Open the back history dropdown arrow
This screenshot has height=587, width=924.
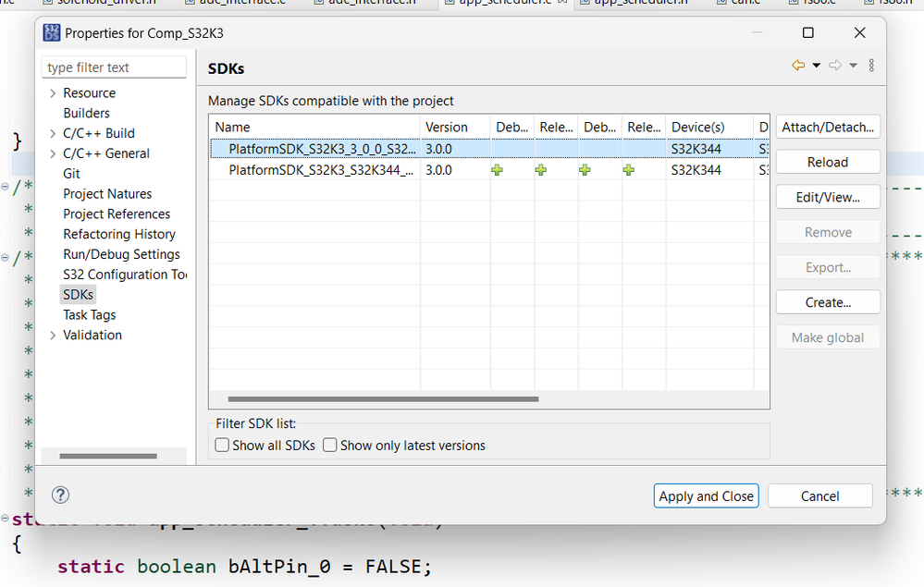[x=816, y=66]
